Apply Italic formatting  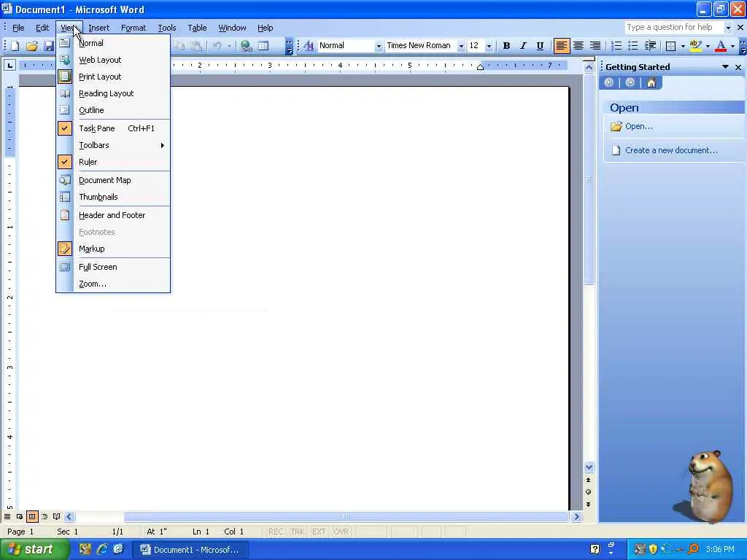523,46
